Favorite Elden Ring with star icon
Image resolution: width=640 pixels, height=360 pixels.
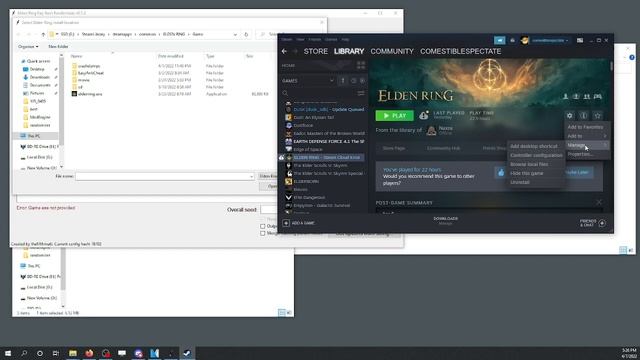click(x=598, y=116)
